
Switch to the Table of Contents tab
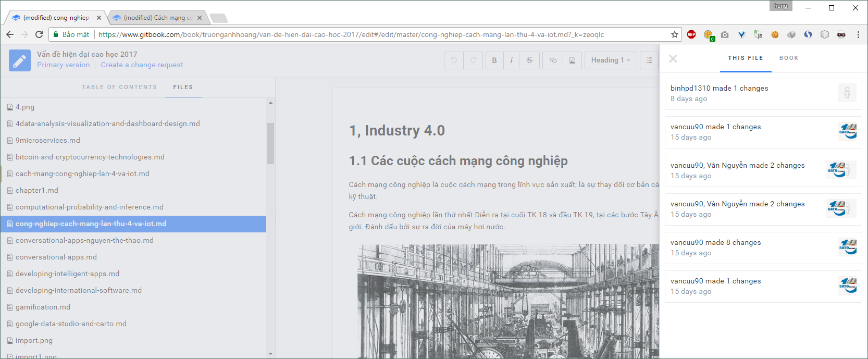(x=119, y=87)
